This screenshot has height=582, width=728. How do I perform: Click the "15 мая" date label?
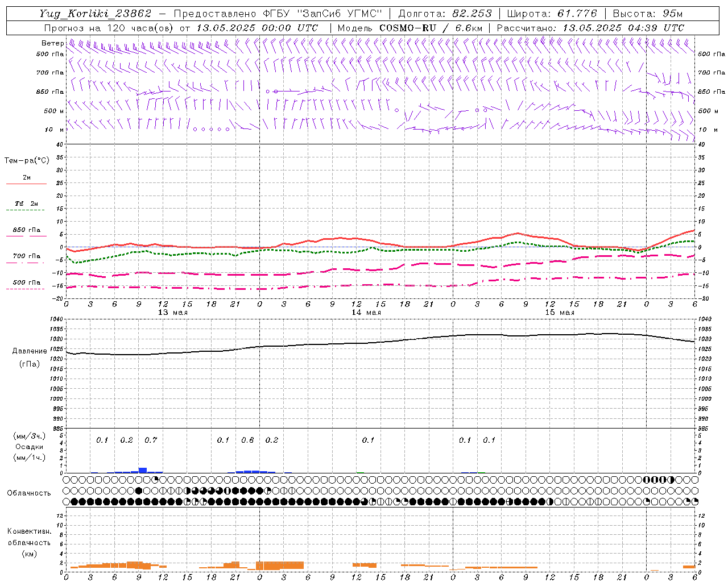point(560,313)
